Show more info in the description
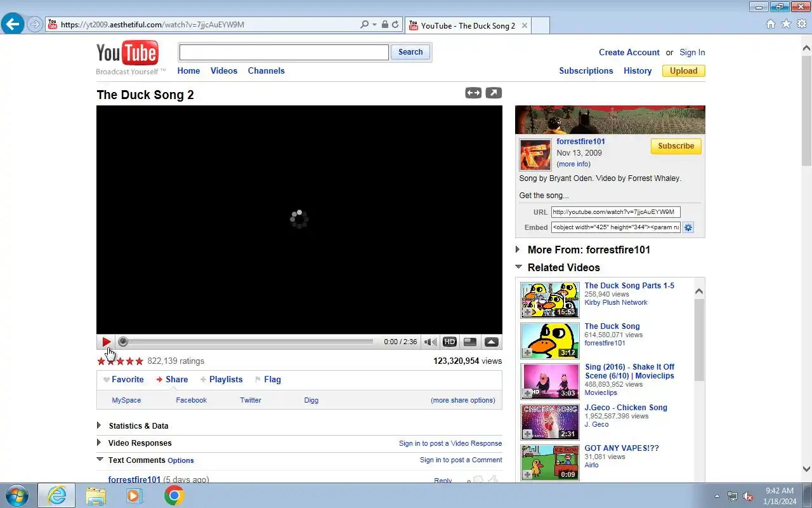 point(573,164)
